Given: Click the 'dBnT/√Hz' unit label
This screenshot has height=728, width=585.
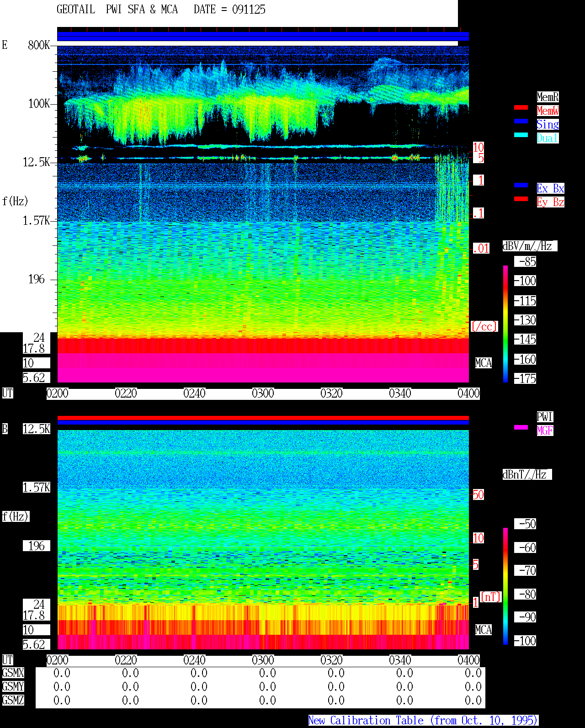Looking at the screenshot, I should point(527,474).
